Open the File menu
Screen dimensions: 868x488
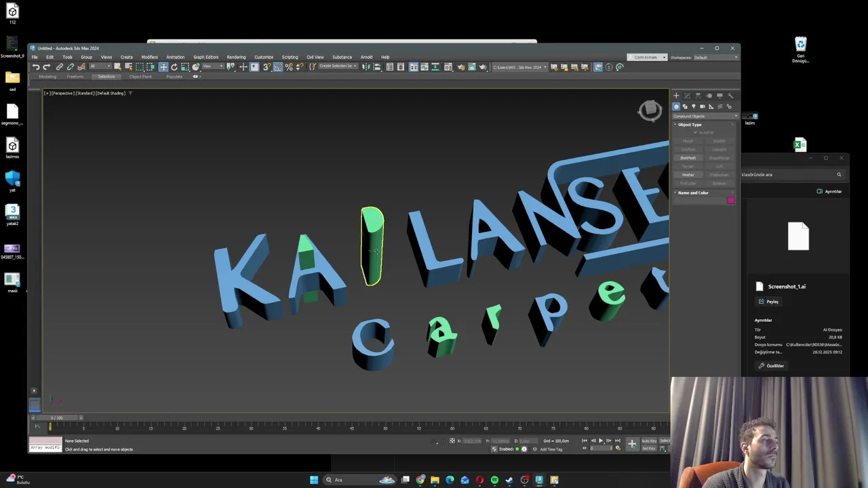(35, 57)
